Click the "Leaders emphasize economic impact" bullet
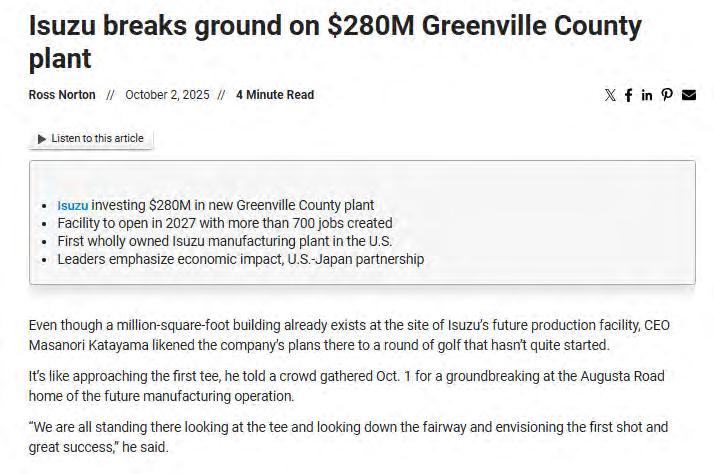Viewport: 714px width, 474px height. click(240, 259)
